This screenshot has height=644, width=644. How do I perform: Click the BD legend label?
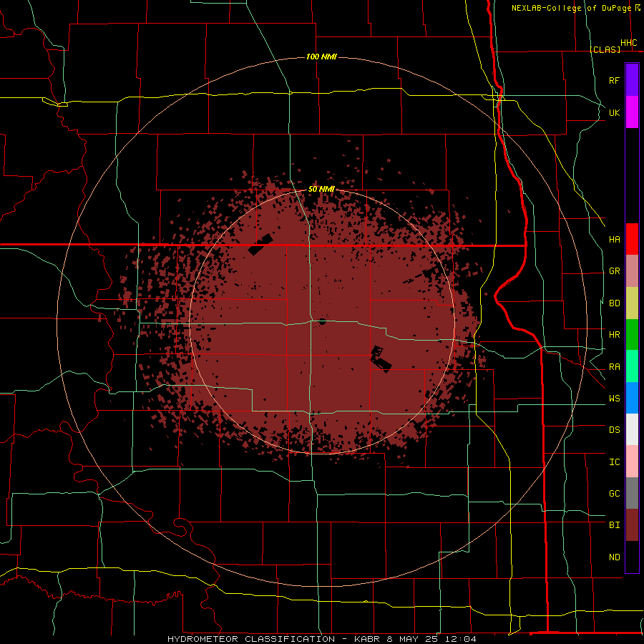tap(614, 303)
